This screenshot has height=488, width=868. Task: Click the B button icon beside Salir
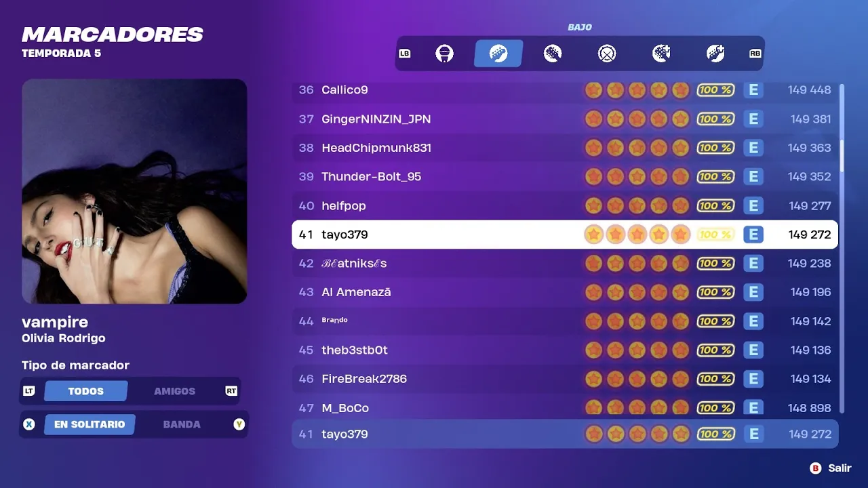tap(815, 468)
